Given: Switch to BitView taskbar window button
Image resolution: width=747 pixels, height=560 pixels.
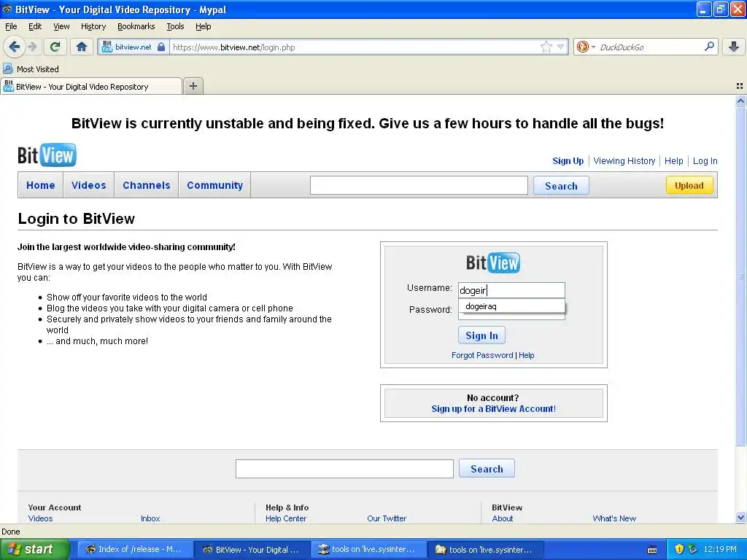Looking at the screenshot, I should 252,549.
